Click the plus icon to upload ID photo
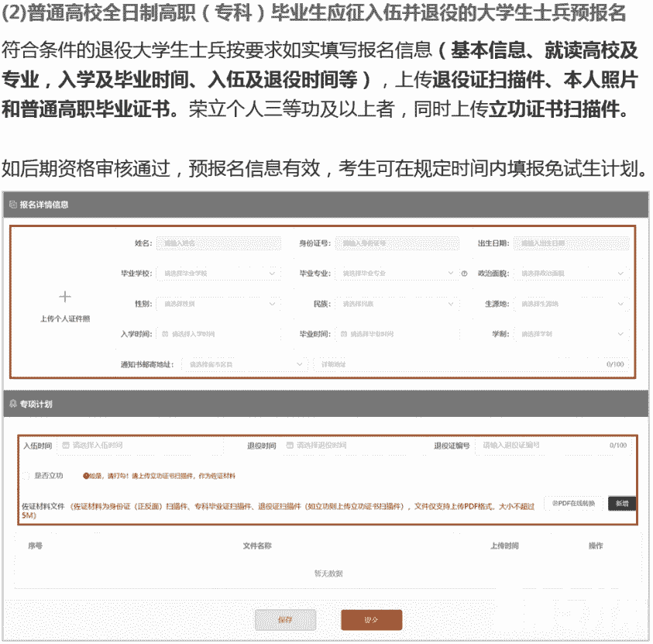This screenshot has height=644, width=653. click(x=65, y=297)
